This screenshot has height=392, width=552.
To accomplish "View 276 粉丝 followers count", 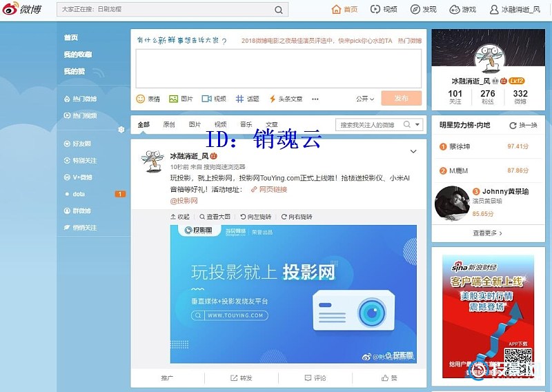I will 488,97.
